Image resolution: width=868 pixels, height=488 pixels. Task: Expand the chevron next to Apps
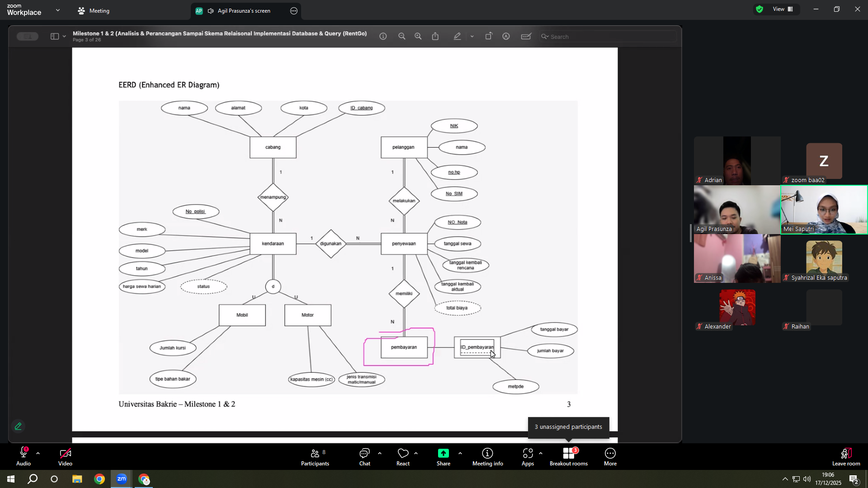541,453
